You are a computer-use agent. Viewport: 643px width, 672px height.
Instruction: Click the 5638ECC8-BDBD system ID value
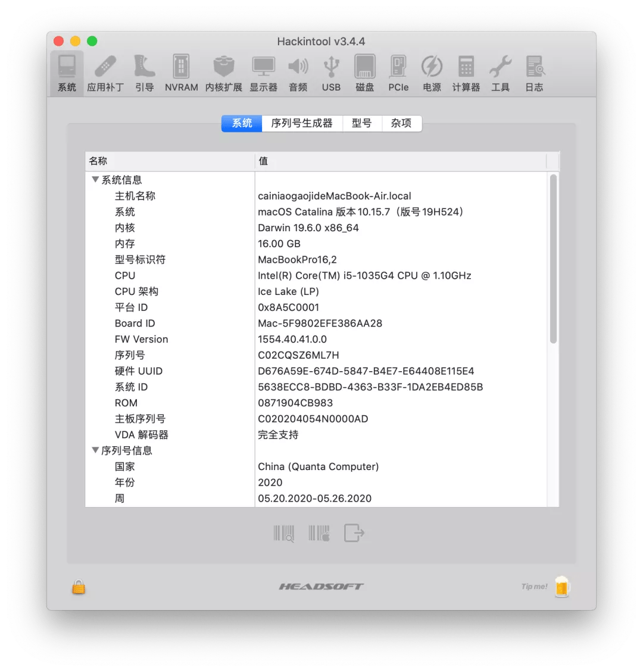point(370,387)
